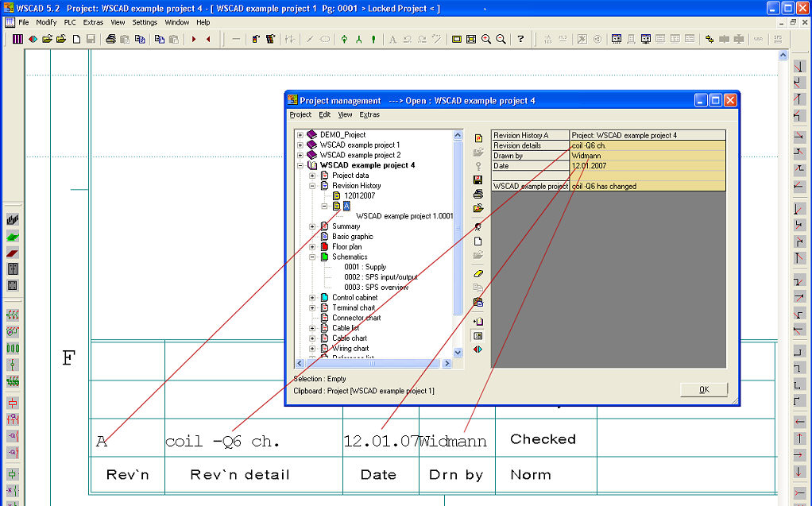Click the green upward arrow symbol icon

[344, 39]
